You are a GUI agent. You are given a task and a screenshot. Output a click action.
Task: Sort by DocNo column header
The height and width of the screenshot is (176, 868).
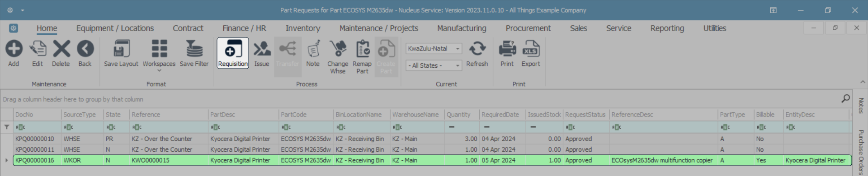37,115
